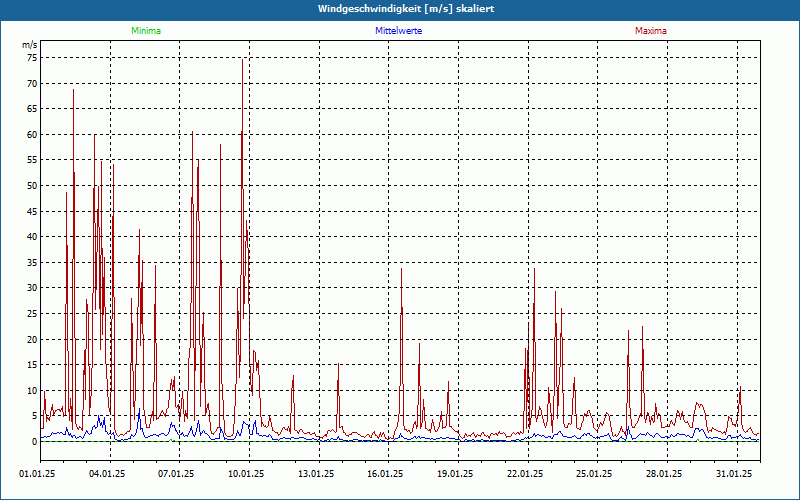Click the 25 value on the y-axis

tap(32, 314)
